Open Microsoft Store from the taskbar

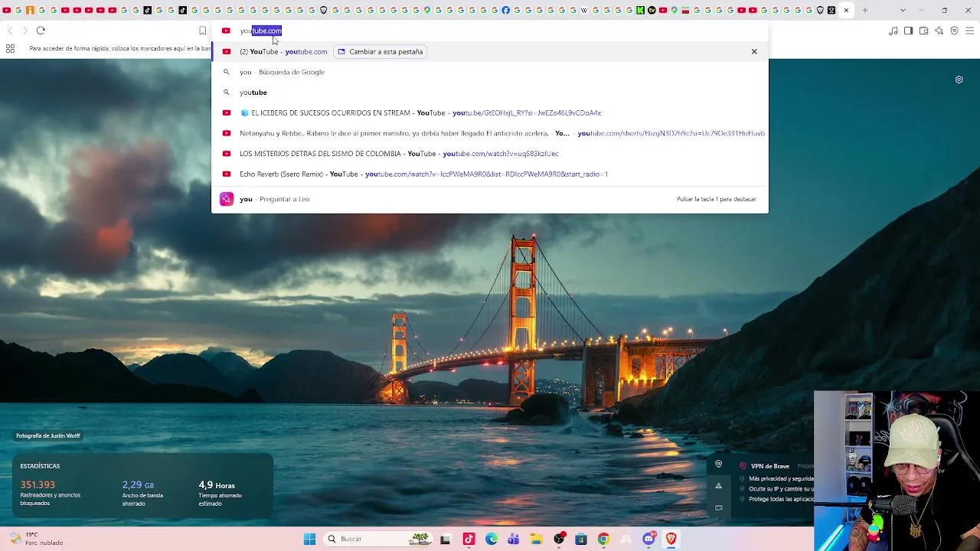point(581,539)
